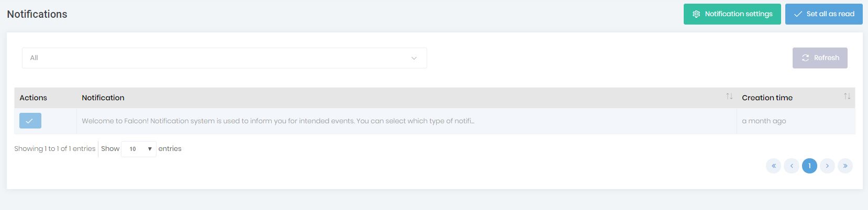Jump to the last page
The width and height of the screenshot is (868, 210).
(x=845, y=166)
